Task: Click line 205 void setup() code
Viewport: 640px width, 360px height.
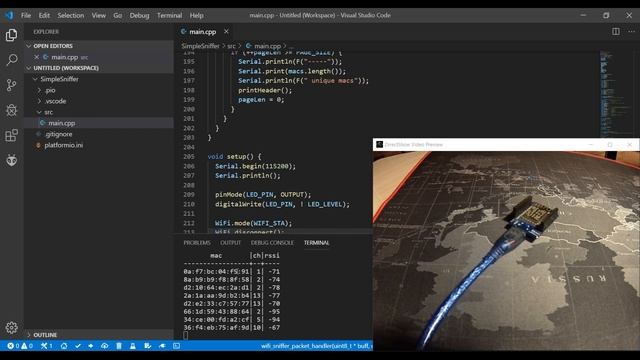Action: tap(234, 157)
